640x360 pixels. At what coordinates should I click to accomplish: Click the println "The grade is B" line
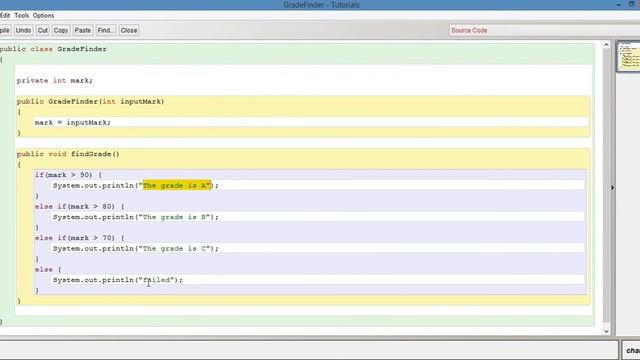click(136, 217)
